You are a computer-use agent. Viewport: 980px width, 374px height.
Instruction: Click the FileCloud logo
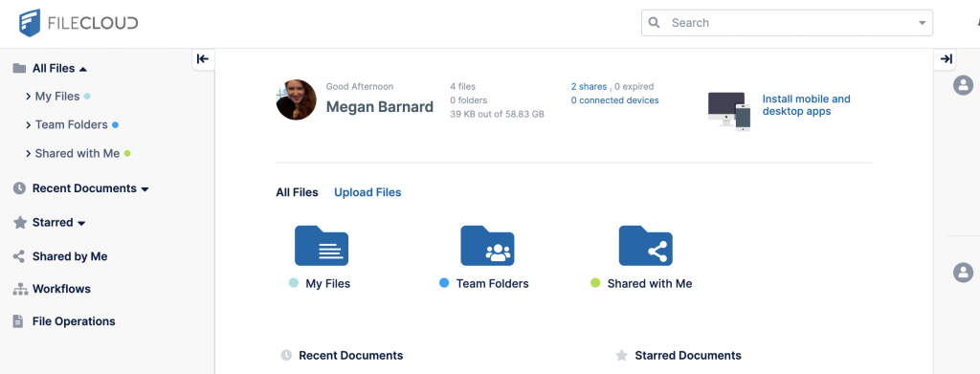pyautogui.click(x=78, y=23)
